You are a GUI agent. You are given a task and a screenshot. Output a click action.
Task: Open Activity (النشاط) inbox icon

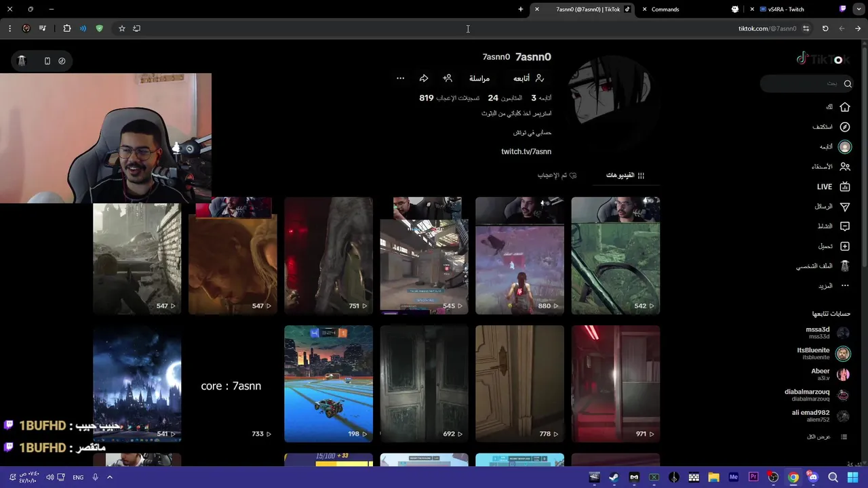pyautogui.click(x=845, y=226)
